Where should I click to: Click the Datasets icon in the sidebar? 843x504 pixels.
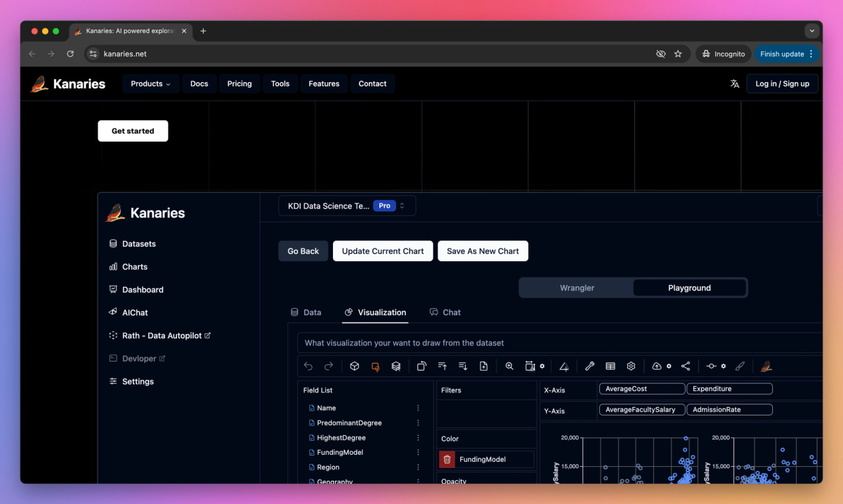coord(113,244)
